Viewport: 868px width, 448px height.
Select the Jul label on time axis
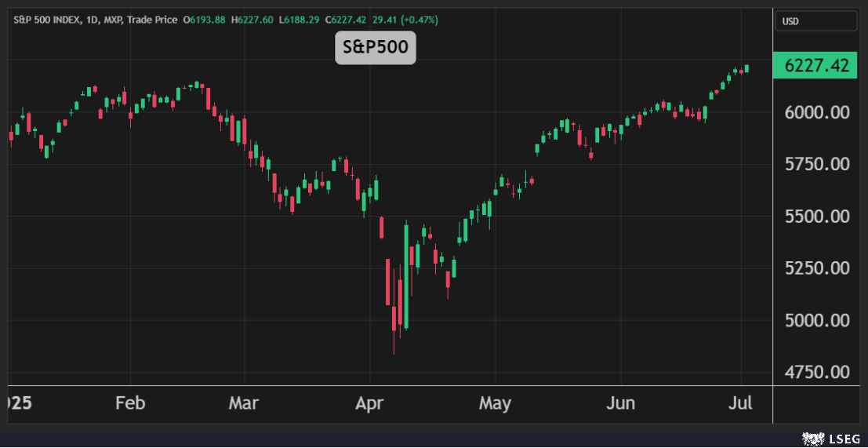pos(740,404)
